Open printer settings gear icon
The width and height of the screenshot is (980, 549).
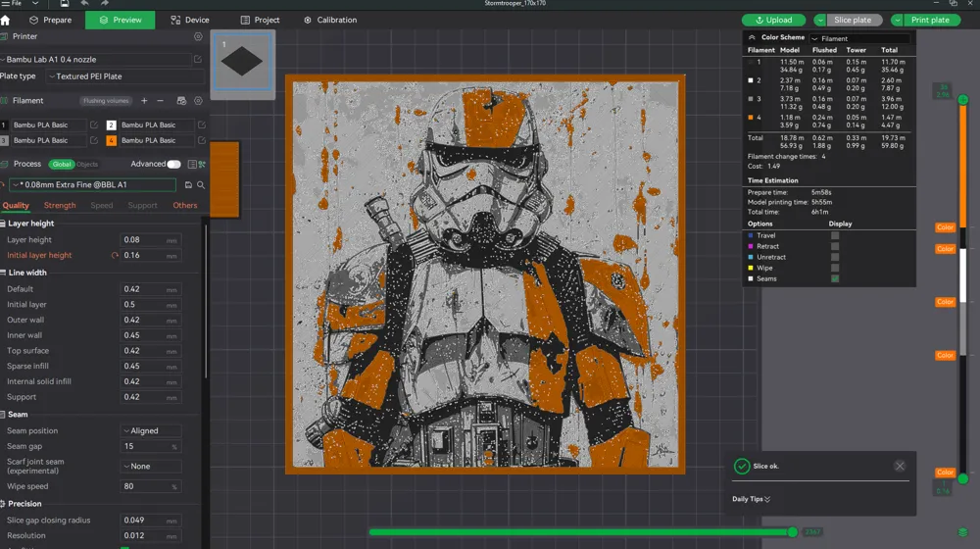[x=198, y=36]
